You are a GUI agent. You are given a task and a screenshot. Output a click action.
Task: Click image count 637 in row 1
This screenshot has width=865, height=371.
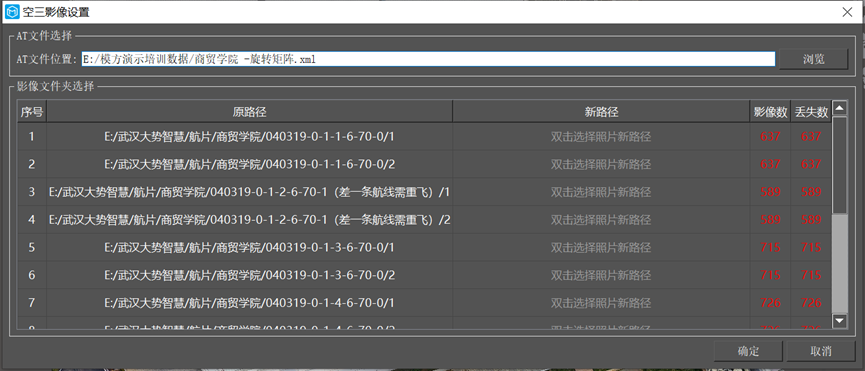(x=770, y=137)
